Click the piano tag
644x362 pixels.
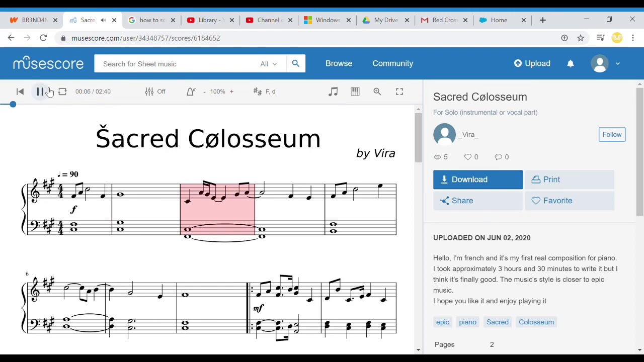tap(467, 322)
